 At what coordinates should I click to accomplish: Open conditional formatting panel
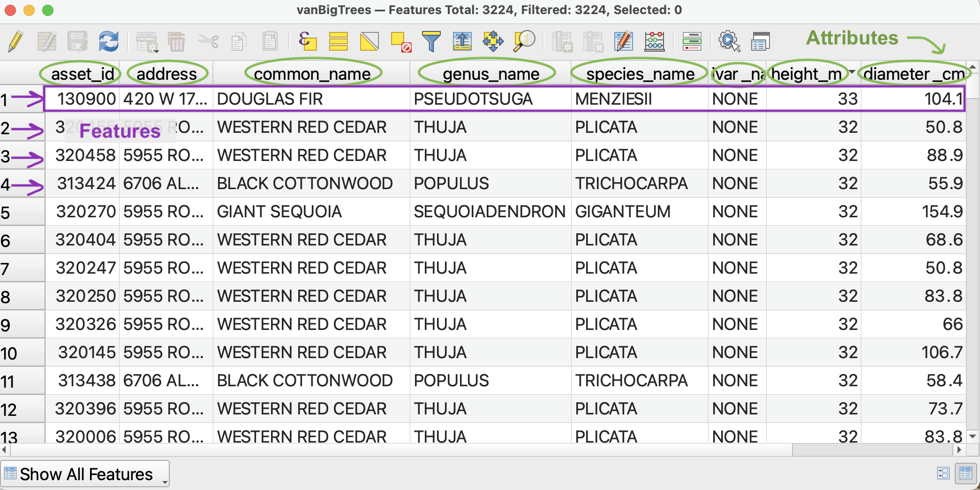(692, 41)
